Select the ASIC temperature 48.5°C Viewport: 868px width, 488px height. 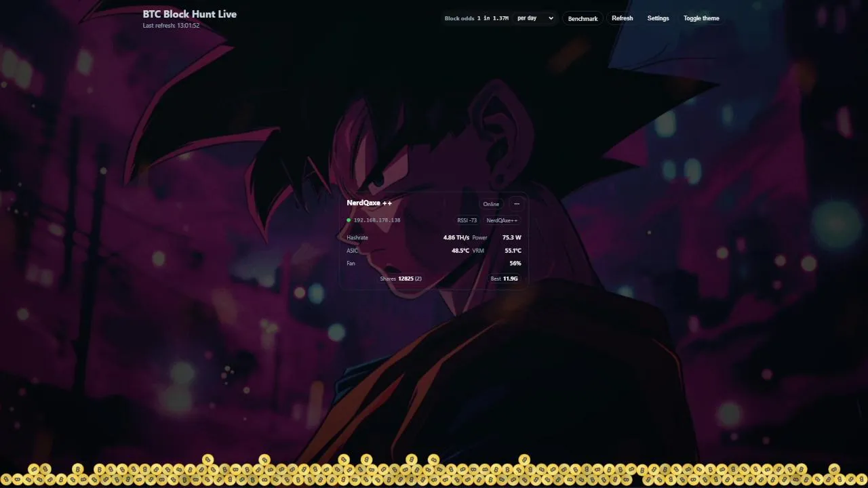coord(460,251)
